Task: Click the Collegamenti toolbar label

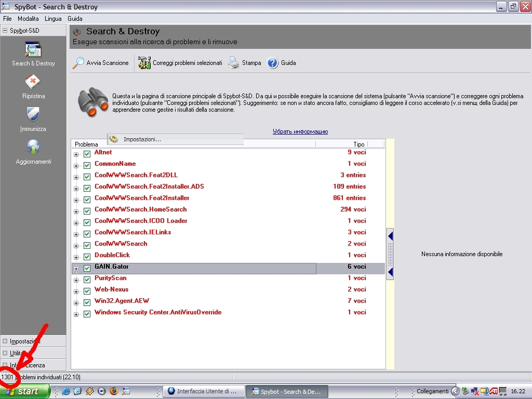Action: click(x=433, y=391)
